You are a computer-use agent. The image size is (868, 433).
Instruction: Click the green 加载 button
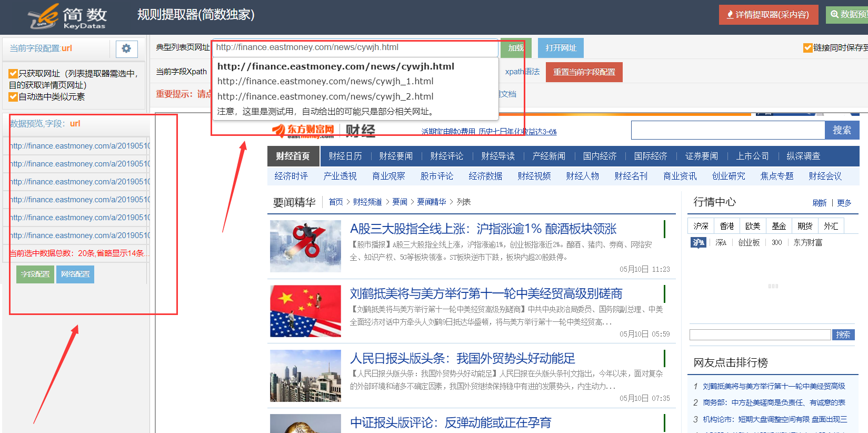516,48
